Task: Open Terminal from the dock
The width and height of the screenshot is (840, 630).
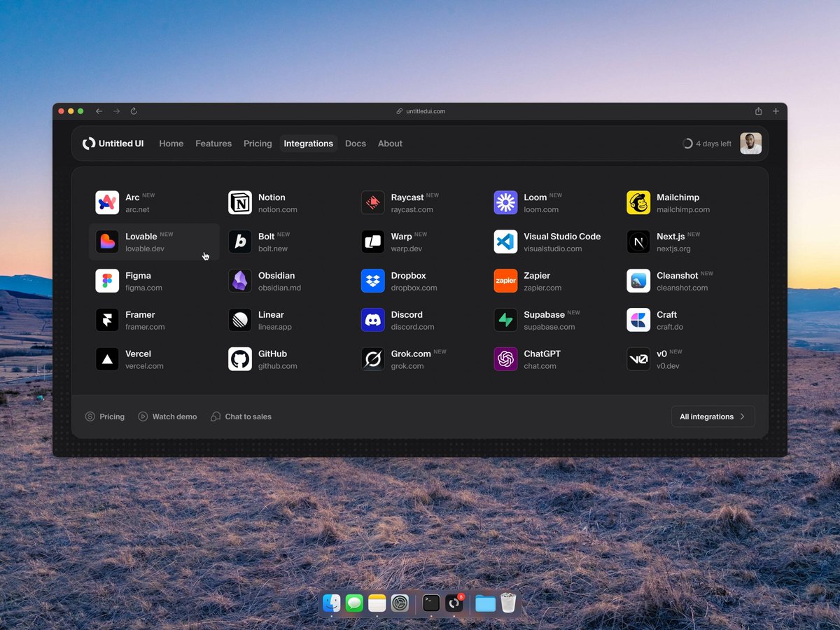Action: pos(431,603)
